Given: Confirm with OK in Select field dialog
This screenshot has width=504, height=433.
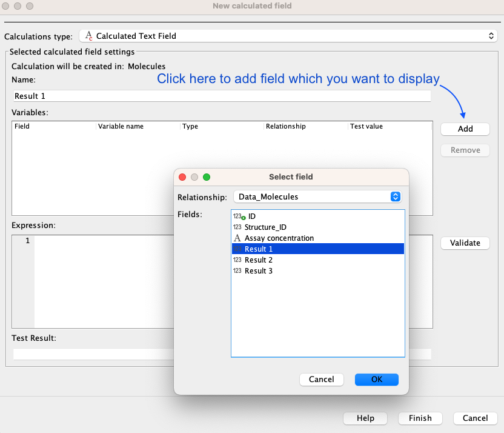Looking at the screenshot, I should [376, 379].
